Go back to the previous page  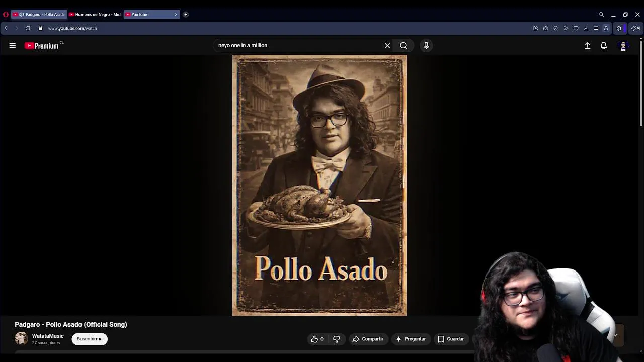pyautogui.click(x=6, y=28)
